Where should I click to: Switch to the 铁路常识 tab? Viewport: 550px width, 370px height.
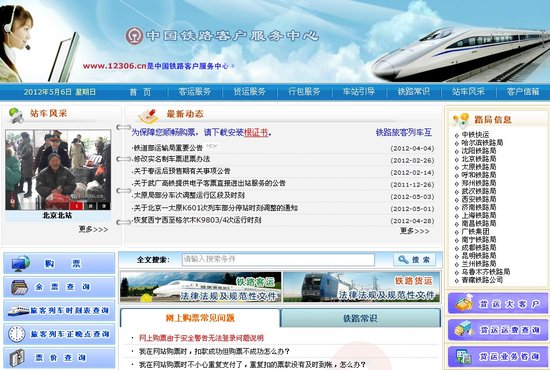click(x=360, y=318)
